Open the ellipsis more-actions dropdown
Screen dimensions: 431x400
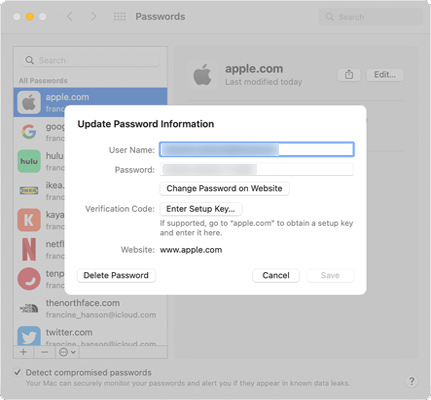[x=67, y=352]
